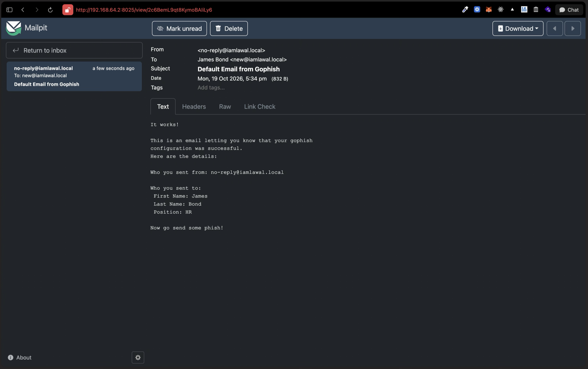Screen dimensions: 588x369
Task: Go back in browser history
Action: (23, 10)
